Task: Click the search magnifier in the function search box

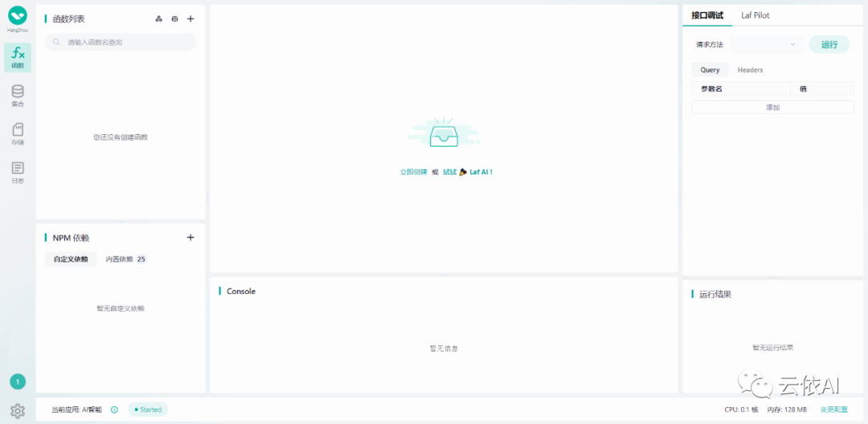Action: point(56,42)
